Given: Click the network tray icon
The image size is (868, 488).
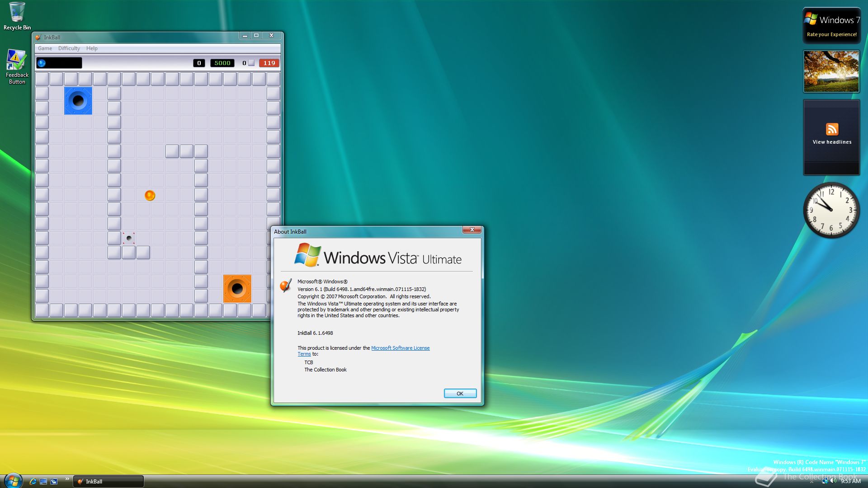Looking at the screenshot, I should [x=825, y=481].
